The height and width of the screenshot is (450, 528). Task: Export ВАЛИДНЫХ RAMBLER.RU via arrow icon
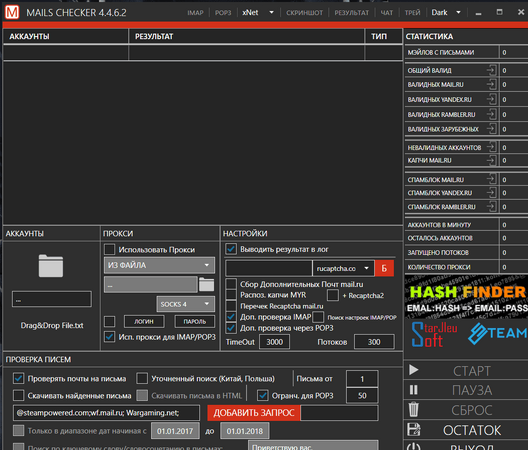(491, 114)
